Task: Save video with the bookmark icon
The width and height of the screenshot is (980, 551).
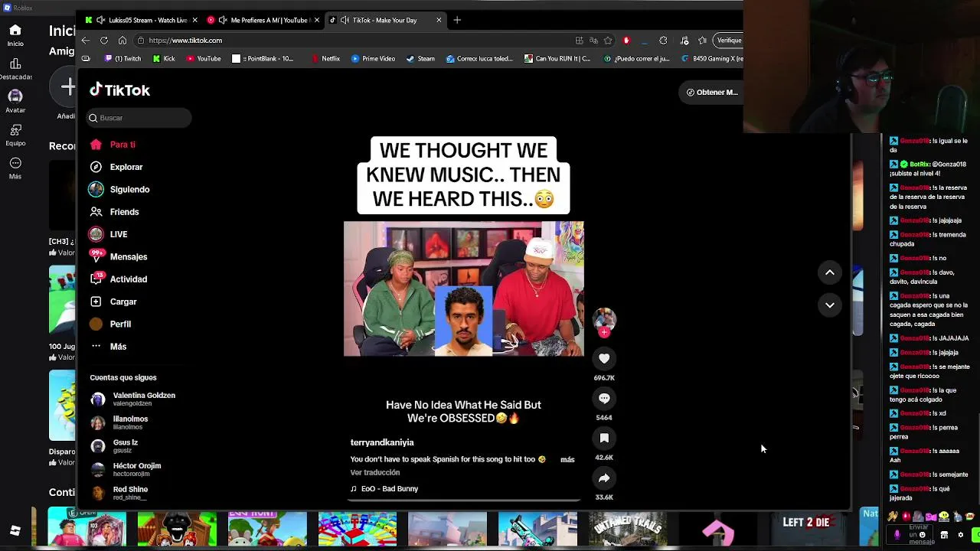Action: click(604, 438)
